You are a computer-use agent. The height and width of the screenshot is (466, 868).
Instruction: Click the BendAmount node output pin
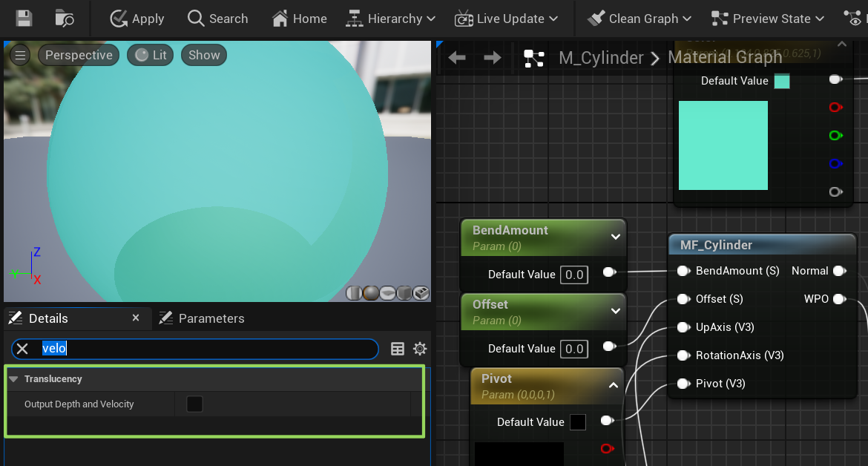point(609,272)
